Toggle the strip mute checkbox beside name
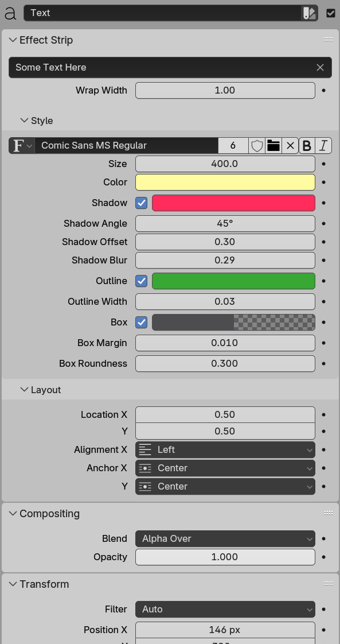This screenshot has height=644, width=340. (x=331, y=13)
